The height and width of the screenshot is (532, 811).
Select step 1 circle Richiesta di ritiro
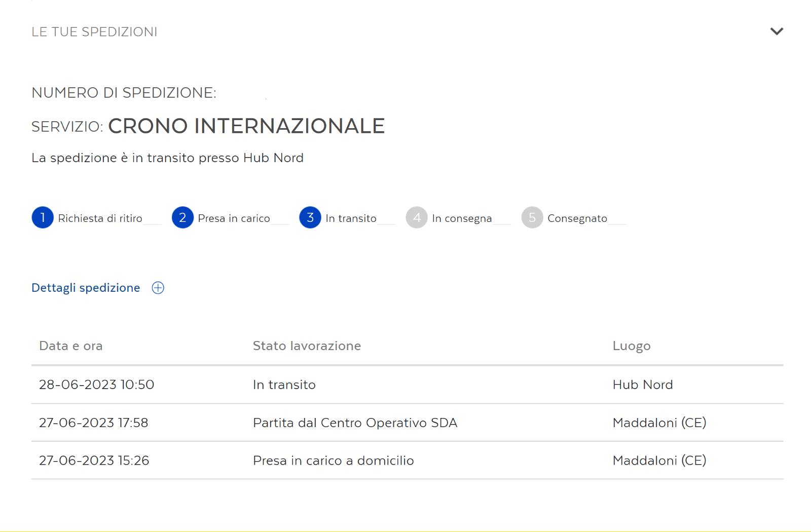tap(43, 218)
